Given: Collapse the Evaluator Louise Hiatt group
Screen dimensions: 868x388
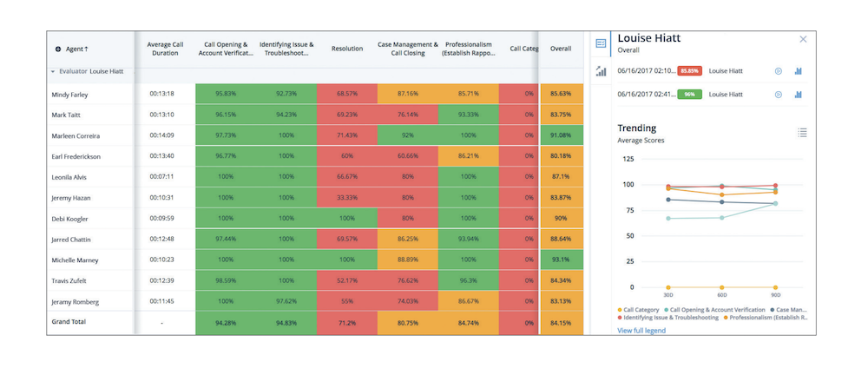Looking at the screenshot, I should click(53, 71).
